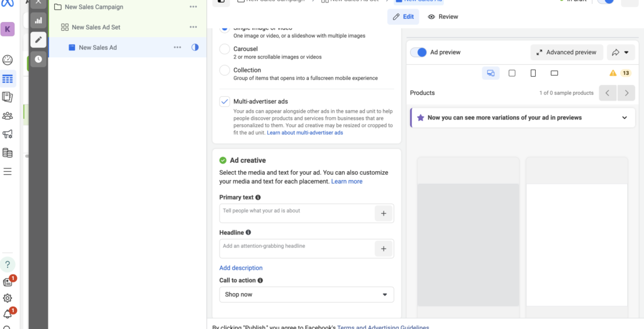This screenshot has width=644, height=329.
Task: Click the help question mark icon
Action: click(x=8, y=264)
